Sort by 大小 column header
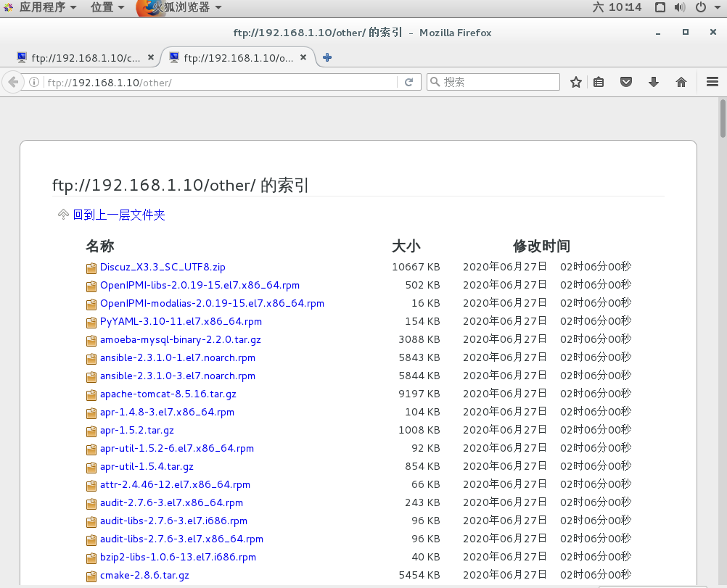 coord(406,246)
